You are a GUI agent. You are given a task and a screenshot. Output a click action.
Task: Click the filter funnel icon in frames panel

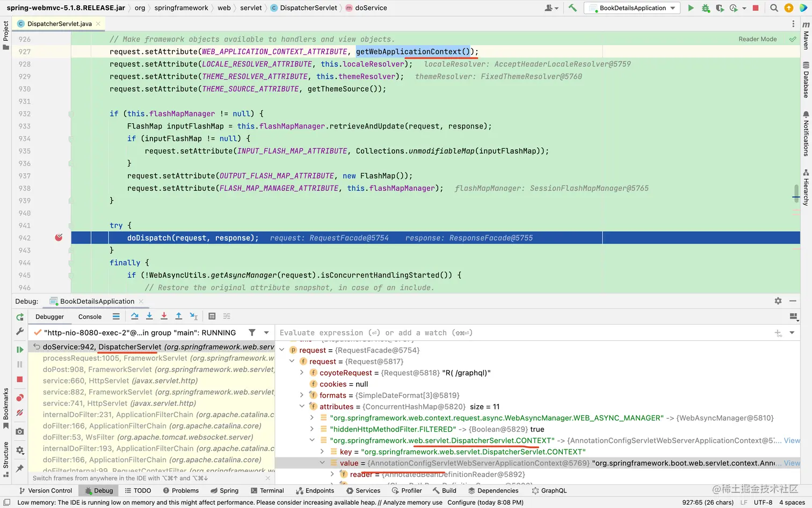[x=252, y=333]
